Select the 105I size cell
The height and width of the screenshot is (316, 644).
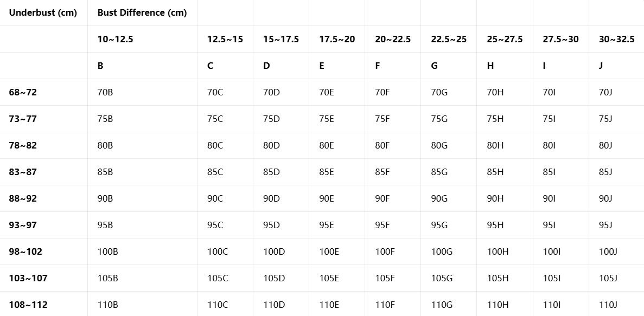(551, 278)
